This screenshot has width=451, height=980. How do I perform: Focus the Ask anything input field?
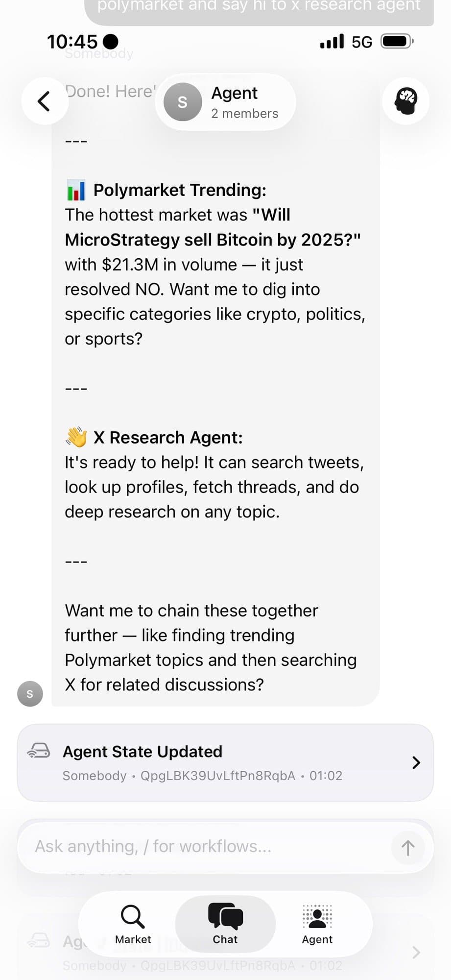pos(206,847)
